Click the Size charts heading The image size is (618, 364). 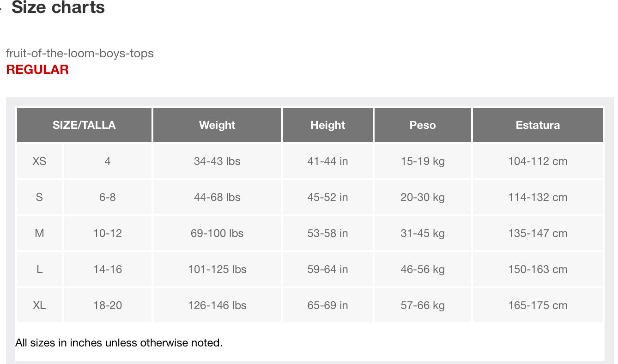58,7
